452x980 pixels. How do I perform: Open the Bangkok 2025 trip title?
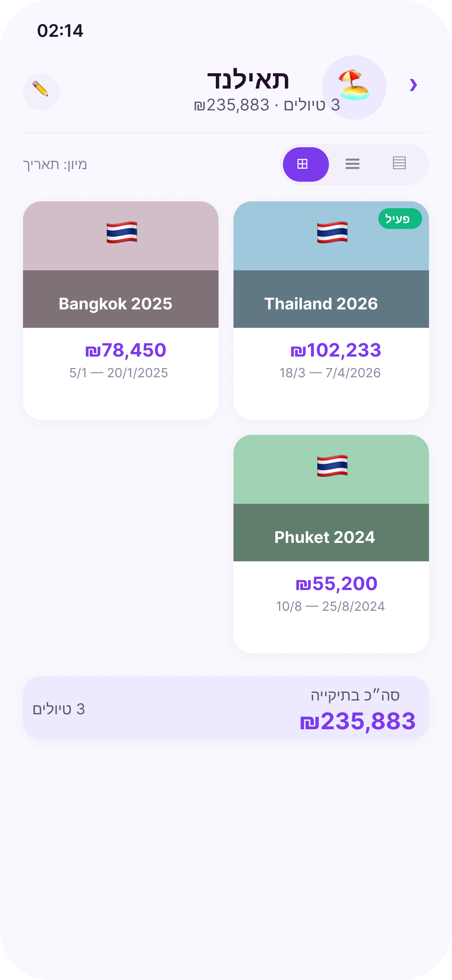(x=115, y=304)
